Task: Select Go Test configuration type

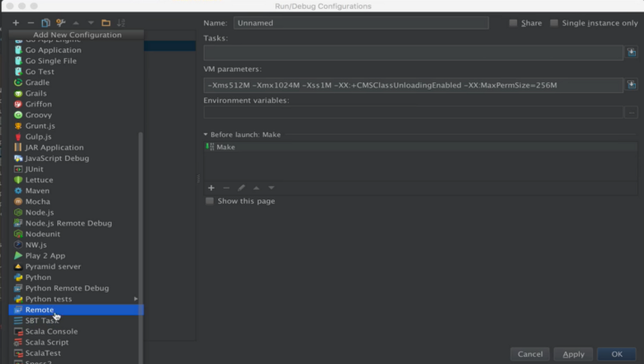Action: pos(76,72)
